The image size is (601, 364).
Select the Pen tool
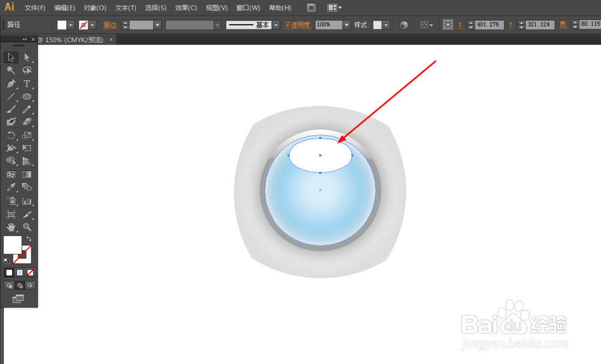pos(11,83)
